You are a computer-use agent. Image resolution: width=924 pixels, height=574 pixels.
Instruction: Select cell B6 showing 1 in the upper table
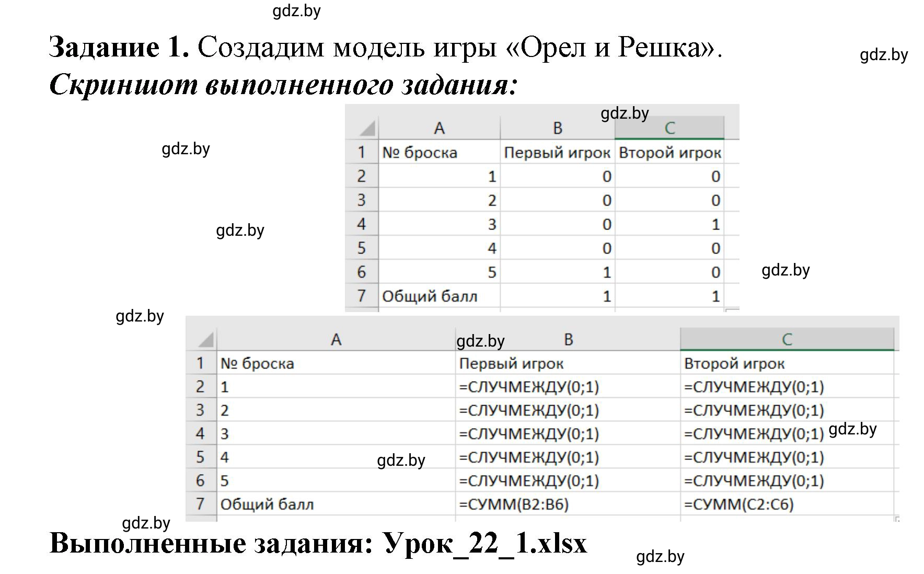(x=557, y=272)
